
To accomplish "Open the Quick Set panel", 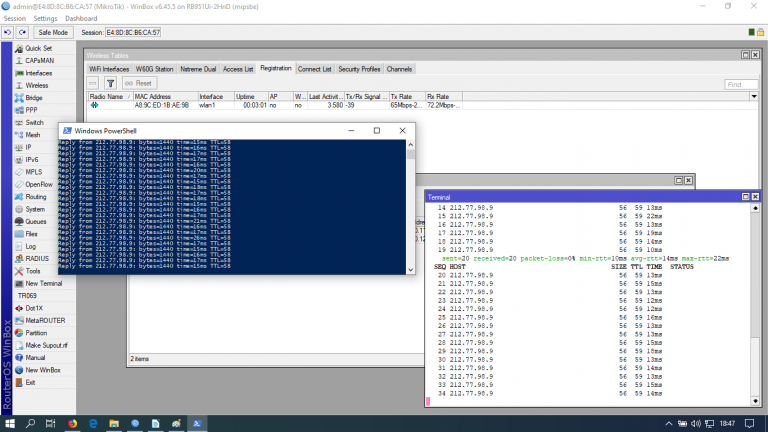I will (x=38, y=48).
